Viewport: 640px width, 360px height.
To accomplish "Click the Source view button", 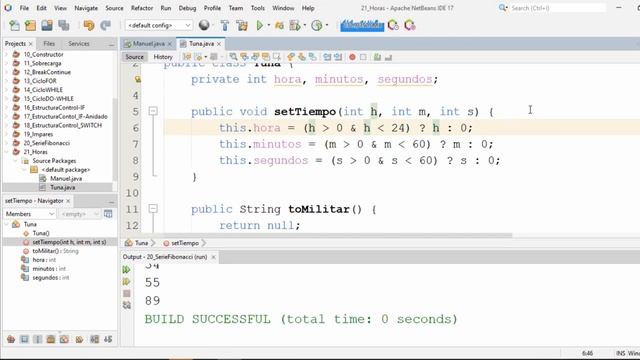I will (134, 57).
